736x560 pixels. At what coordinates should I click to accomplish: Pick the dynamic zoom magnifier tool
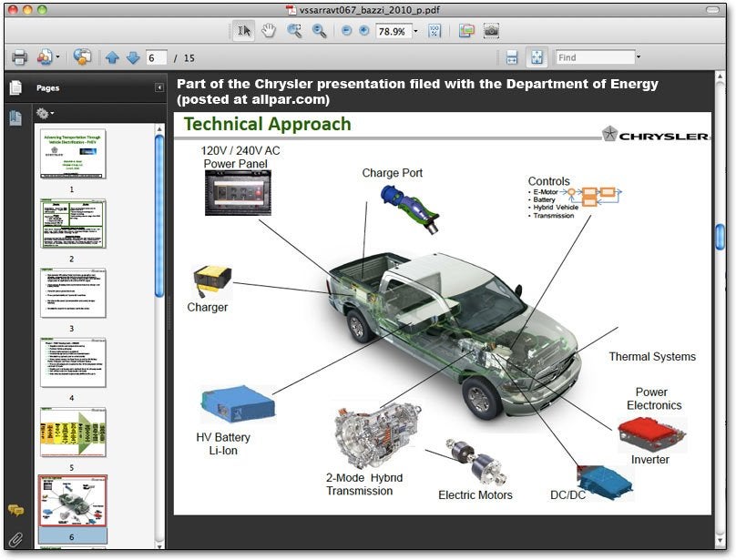click(319, 32)
